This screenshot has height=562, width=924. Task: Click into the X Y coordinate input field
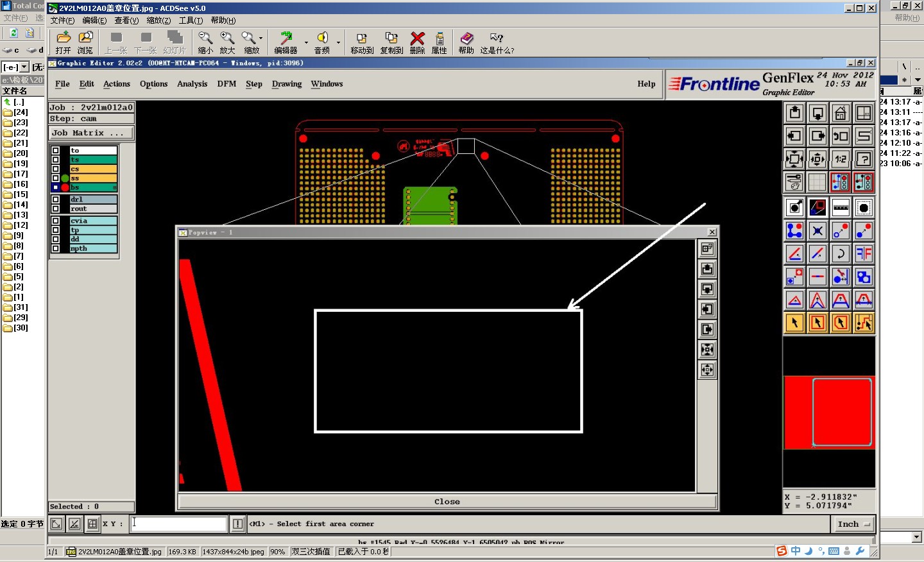pos(178,524)
